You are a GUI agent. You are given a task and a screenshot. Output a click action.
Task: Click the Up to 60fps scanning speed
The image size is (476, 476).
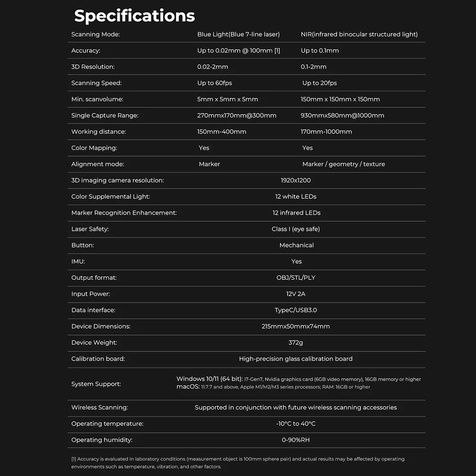(x=214, y=83)
